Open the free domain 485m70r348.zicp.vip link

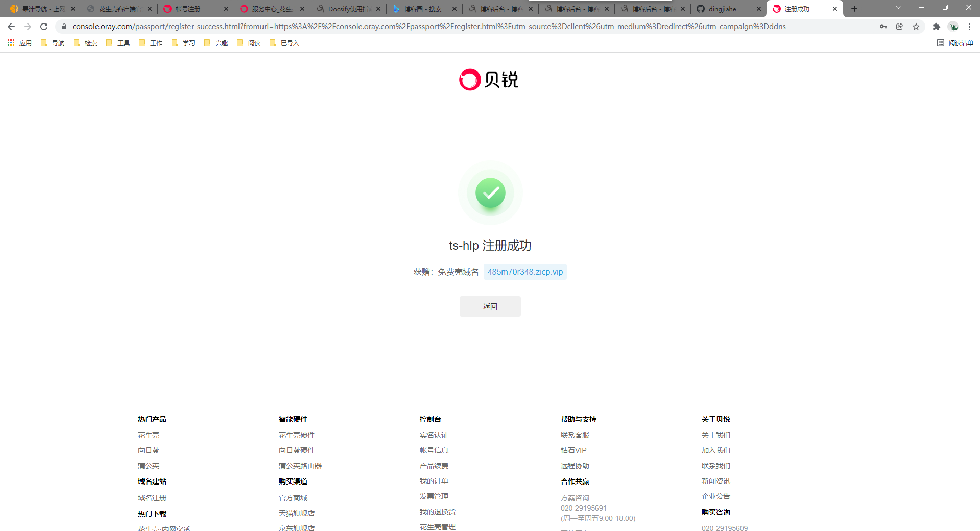(525, 272)
